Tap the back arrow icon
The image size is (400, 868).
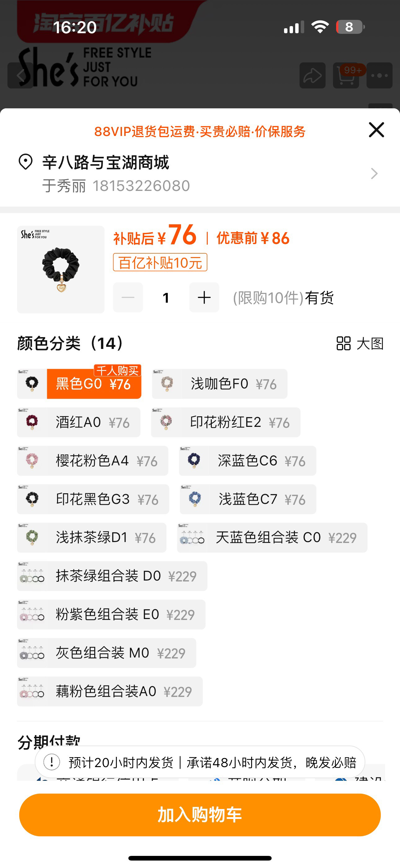click(20, 75)
